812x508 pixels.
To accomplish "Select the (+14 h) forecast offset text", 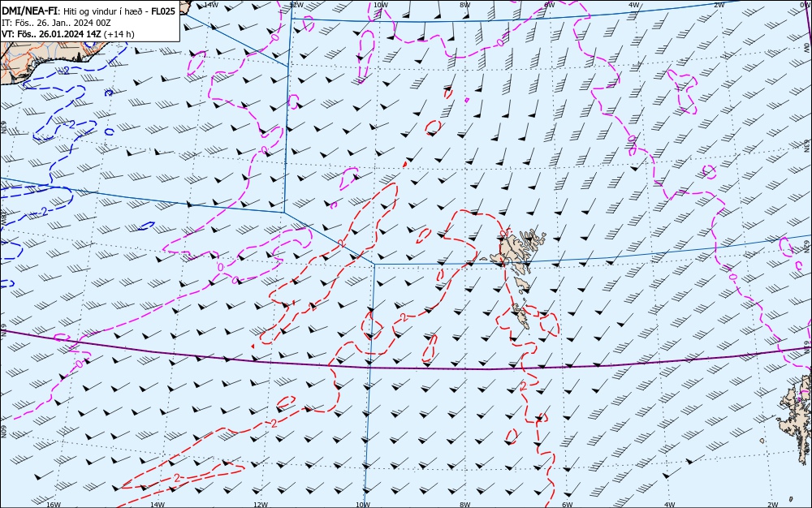I will click(x=119, y=34).
